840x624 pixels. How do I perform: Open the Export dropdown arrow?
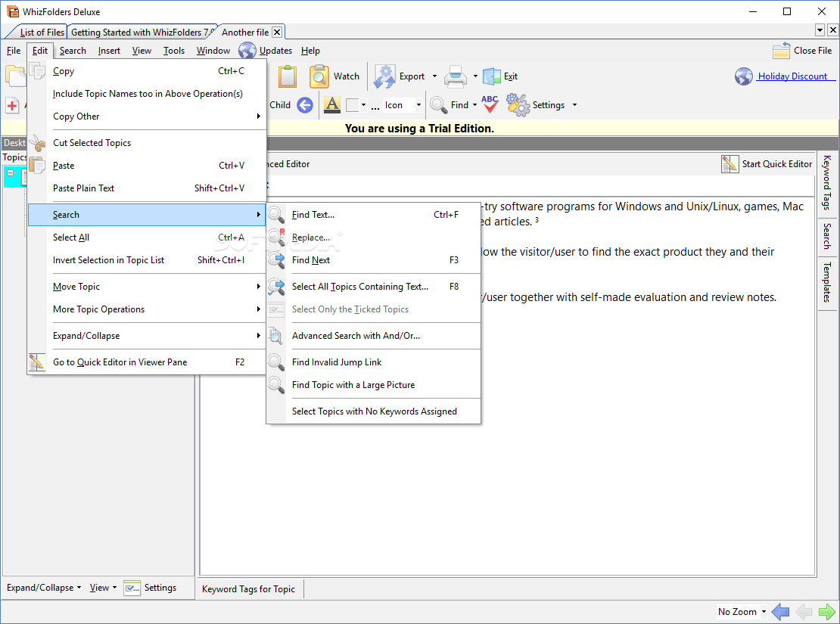(x=434, y=76)
